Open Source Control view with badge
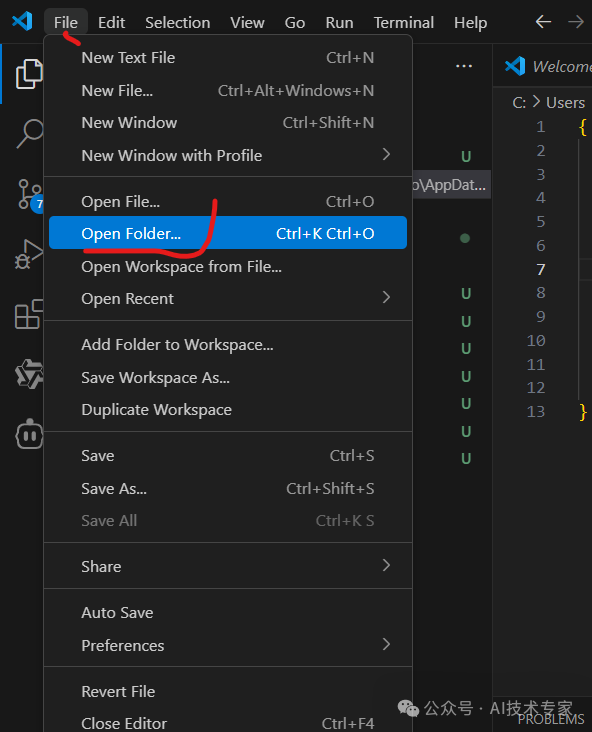Viewport: 592px width, 732px height. coord(30,195)
